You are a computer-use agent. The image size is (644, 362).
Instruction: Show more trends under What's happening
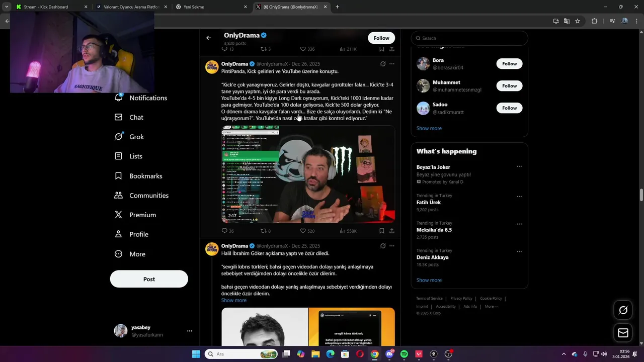tap(429, 280)
